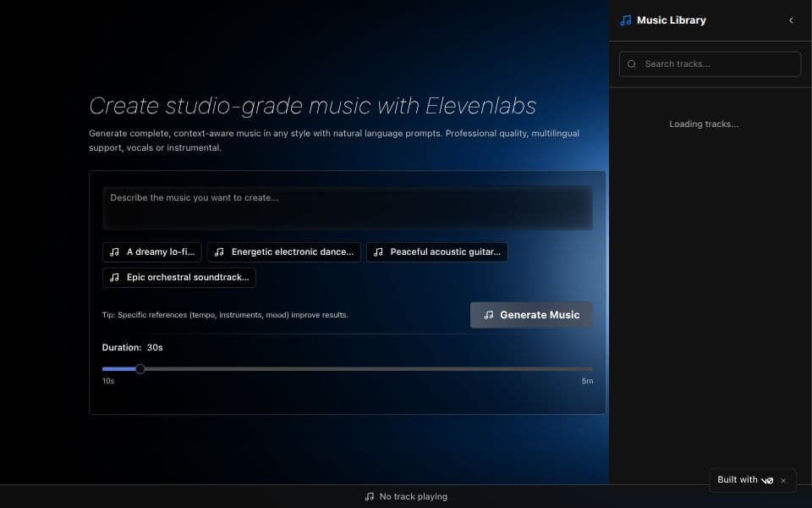Choose the 'Energetic electronic dance...' suggestion
812x508 pixels.
point(284,252)
